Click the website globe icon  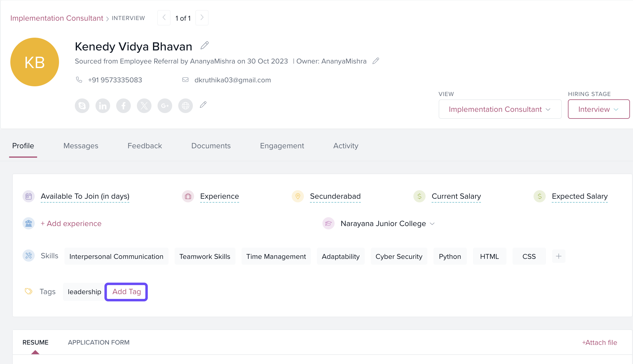[186, 106]
